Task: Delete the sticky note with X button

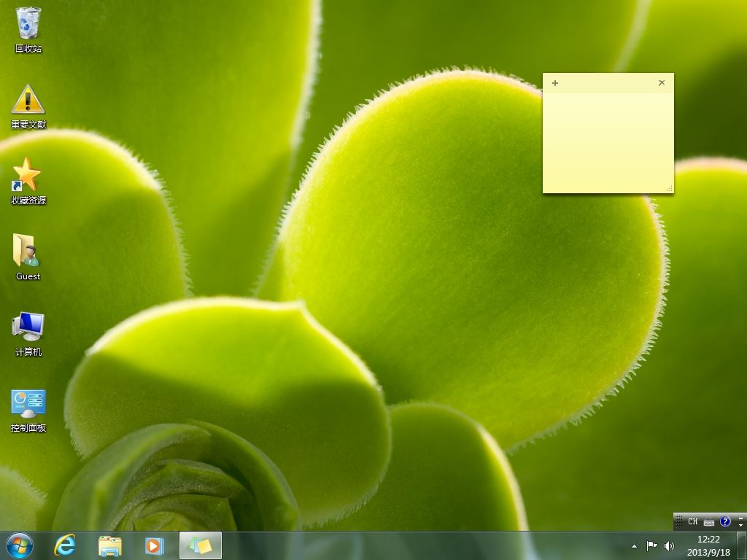Action: pos(662,83)
